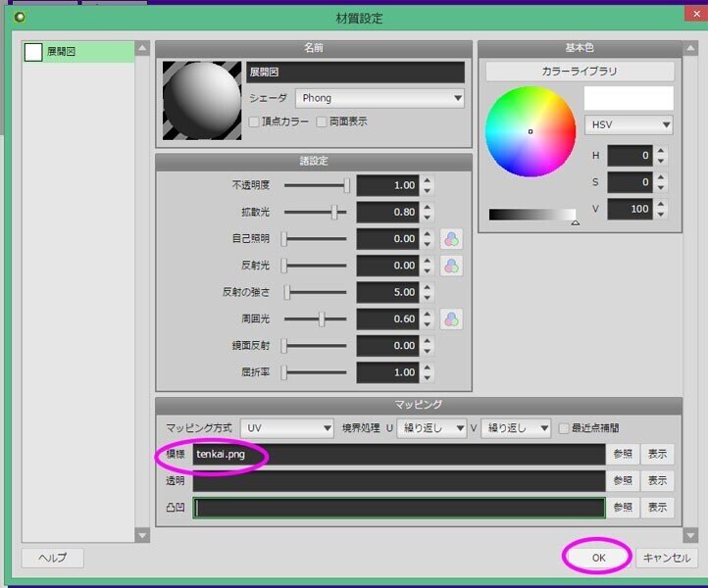This screenshot has width=708, height=588.
Task: Pick a hue on the color wheel
Action: [x=531, y=131]
